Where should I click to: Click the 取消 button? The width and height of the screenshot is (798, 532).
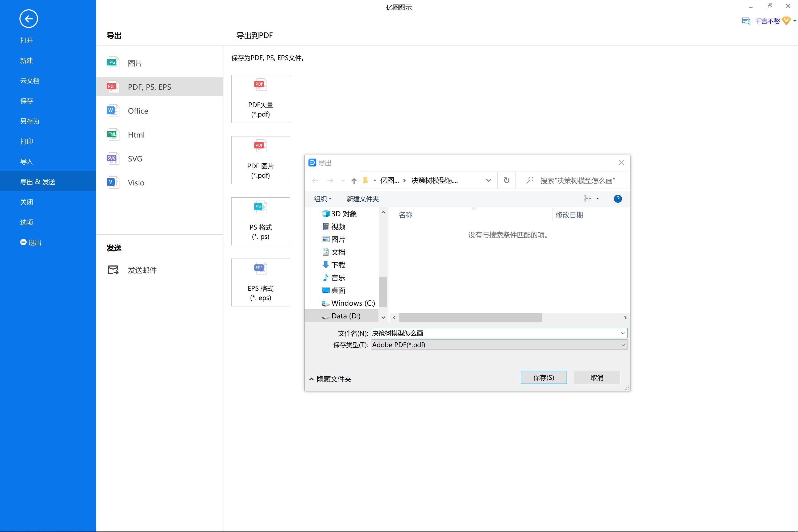(597, 377)
